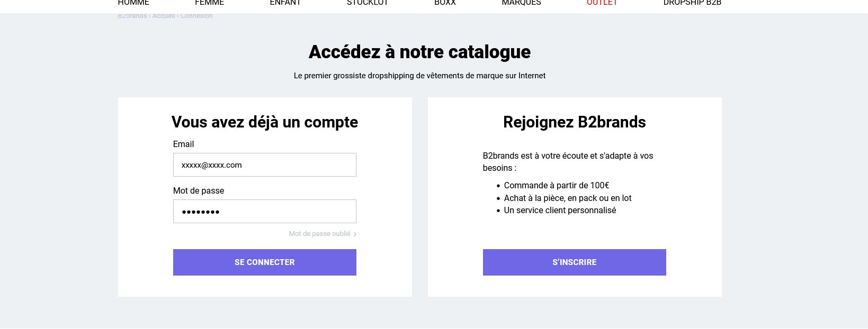Open DROPSHIP B2B in the navigation
The height and width of the screenshot is (329, 868).
tap(692, 3)
